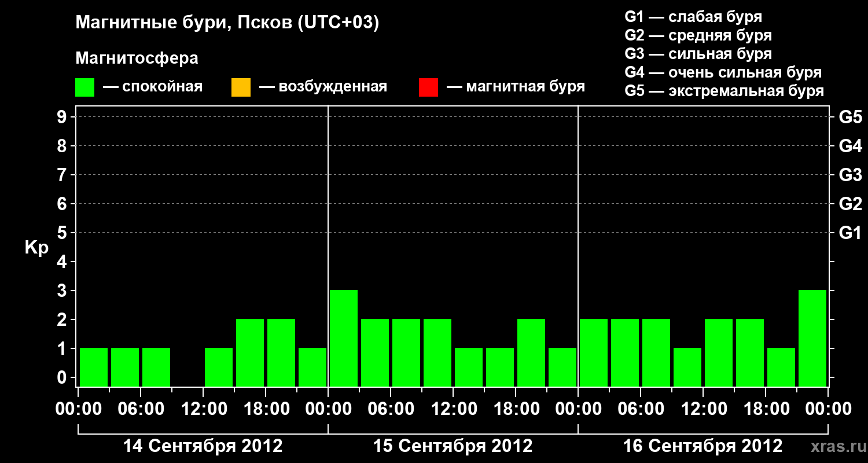Click the '14 Сентября 2012' date label
The width and height of the screenshot is (868, 463).
pyautogui.click(x=203, y=446)
